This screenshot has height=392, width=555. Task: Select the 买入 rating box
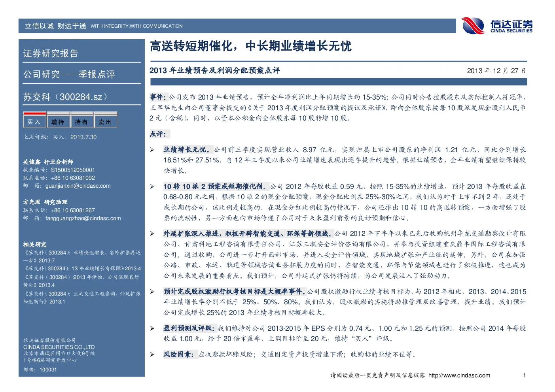click(x=34, y=121)
